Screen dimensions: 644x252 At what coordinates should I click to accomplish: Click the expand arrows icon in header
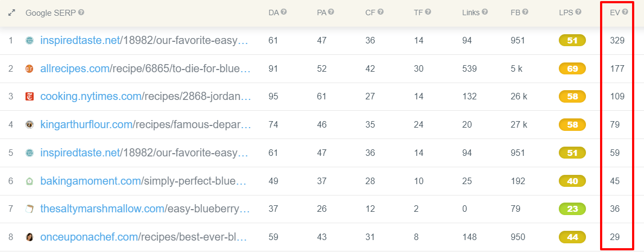11,12
